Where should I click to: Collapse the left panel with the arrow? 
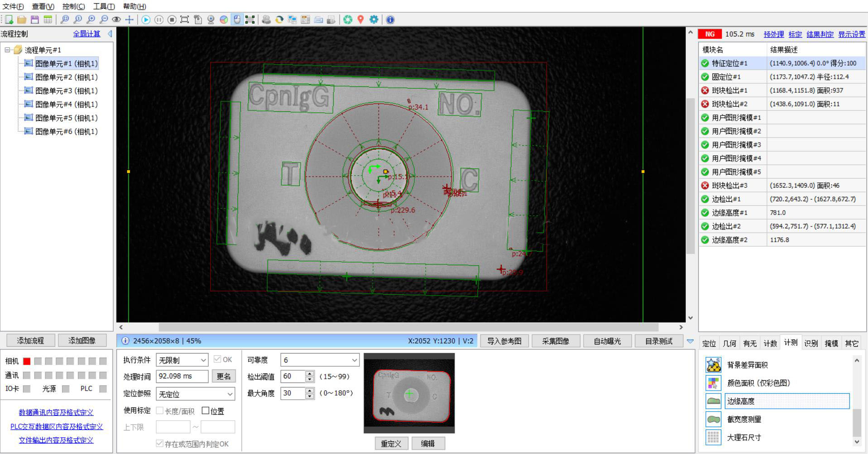pyautogui.click(x=110, y=34)
